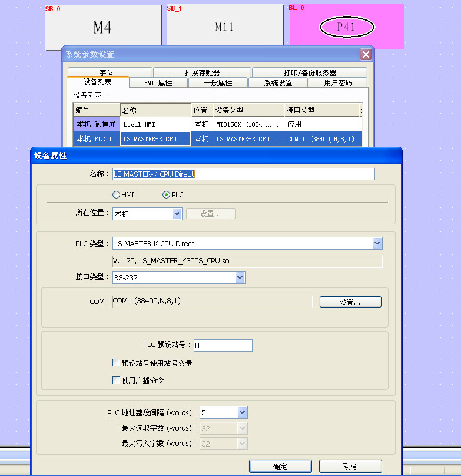Click the pink P41 bit lamp

(x=346, y=27)
